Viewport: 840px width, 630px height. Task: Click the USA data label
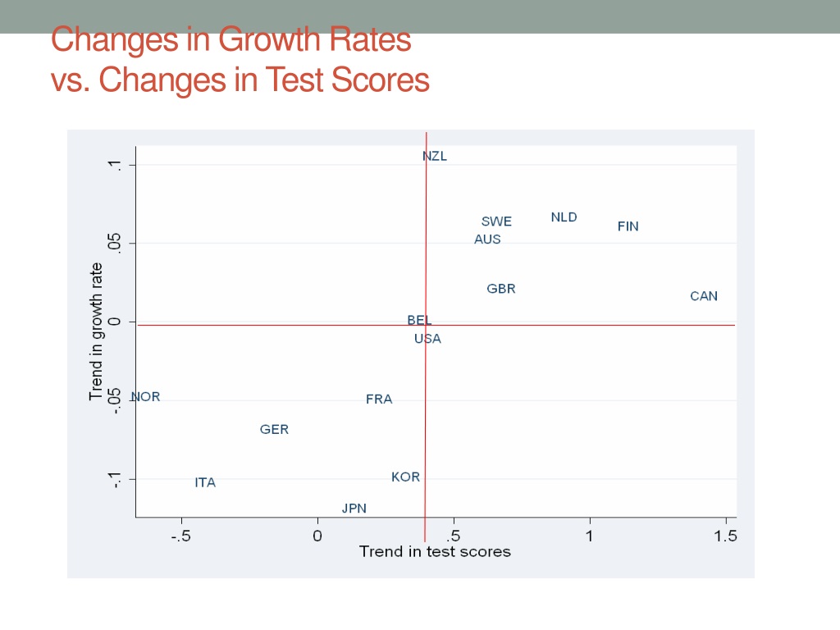[427, 339]
